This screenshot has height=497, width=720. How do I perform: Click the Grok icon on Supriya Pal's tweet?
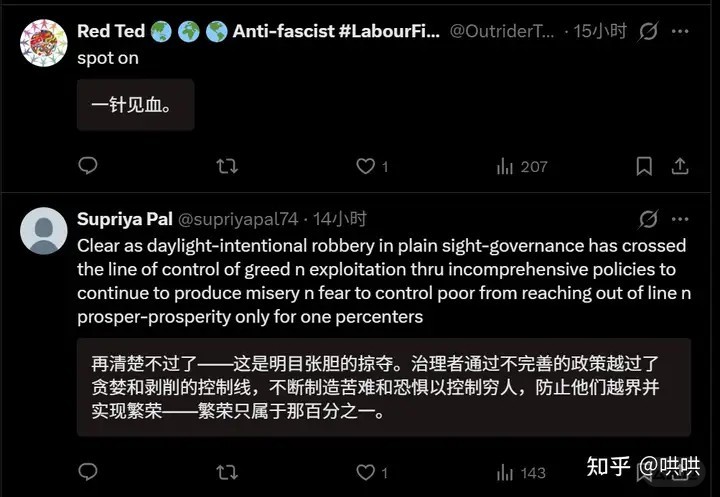[x=648, y=219]
